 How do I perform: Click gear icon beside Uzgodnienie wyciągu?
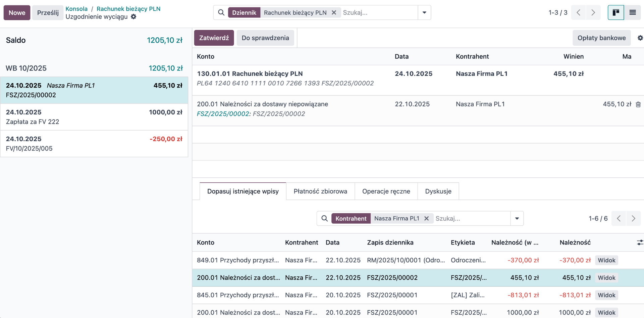pos(133,17)
